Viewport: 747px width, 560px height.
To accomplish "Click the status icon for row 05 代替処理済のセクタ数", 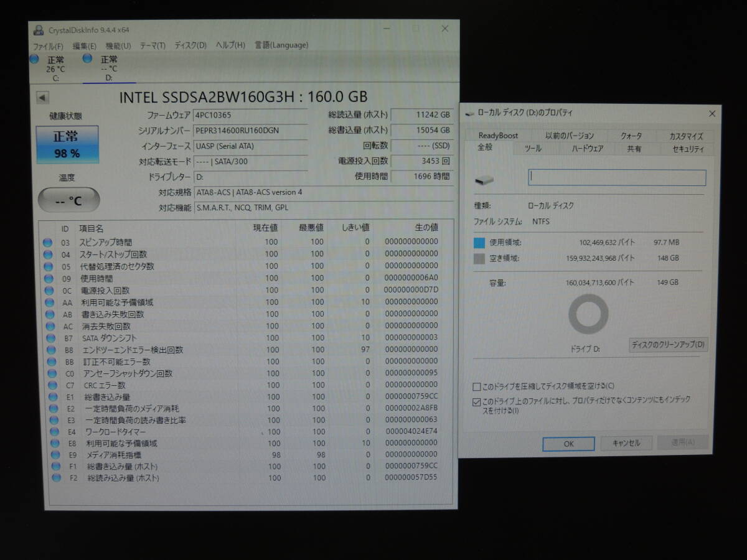I will pos(48,266).
